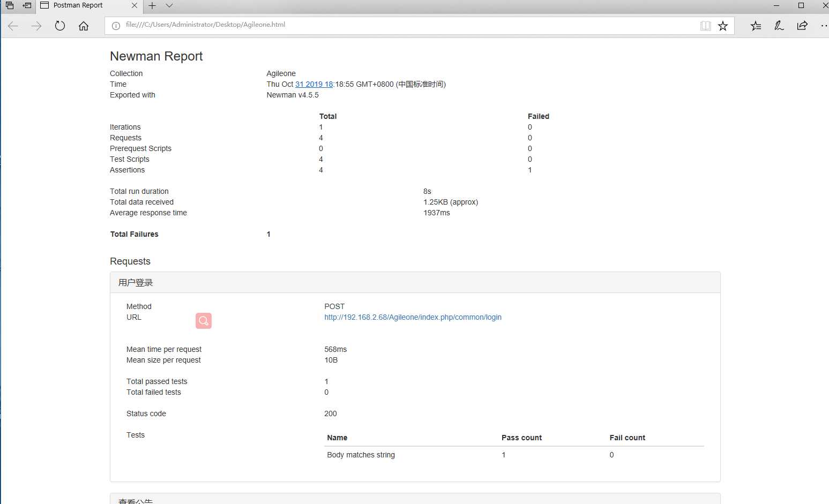Viewport: 829px width, 504px height.
Task: Click the 'Total run duration' label
Action: [x=139, y=191]
